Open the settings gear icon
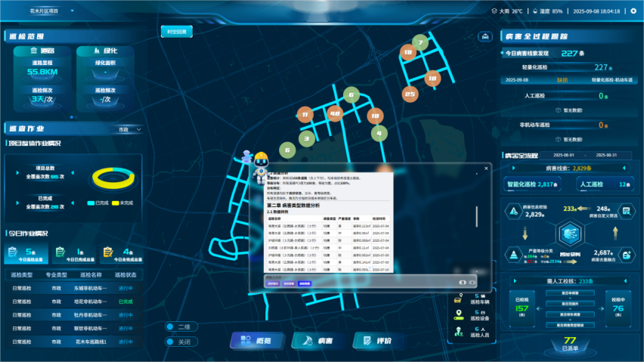644x362 pixels. pos(633,11)
